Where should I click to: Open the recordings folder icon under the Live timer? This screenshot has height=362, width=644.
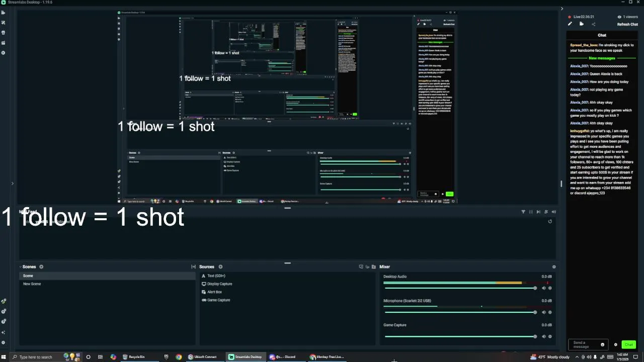(582, 24)
